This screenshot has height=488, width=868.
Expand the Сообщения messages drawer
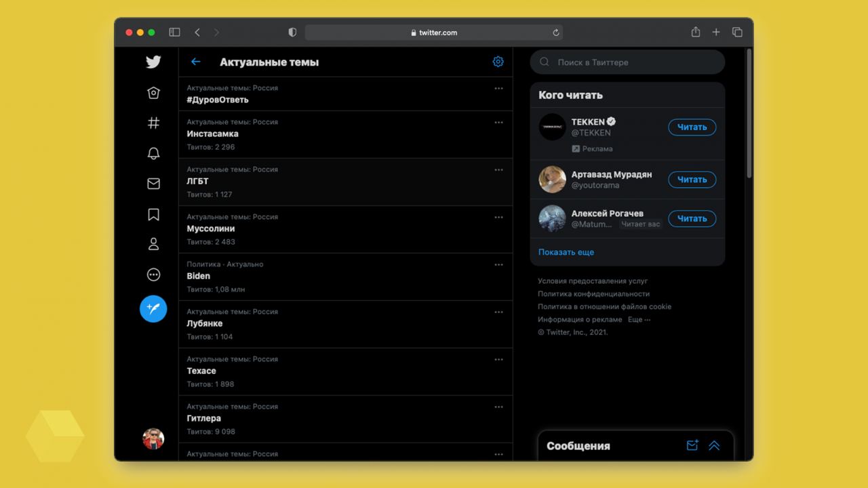714,445
